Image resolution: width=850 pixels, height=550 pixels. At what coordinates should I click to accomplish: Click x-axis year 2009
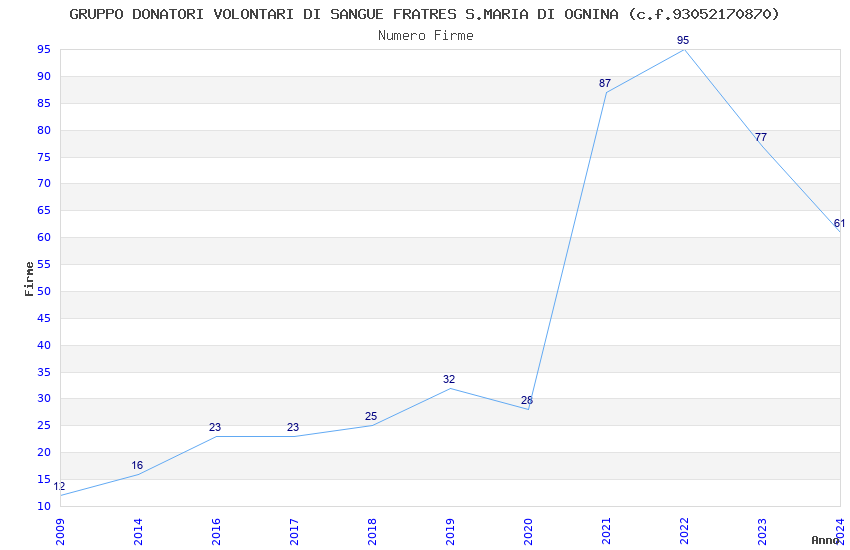(60, 532)
